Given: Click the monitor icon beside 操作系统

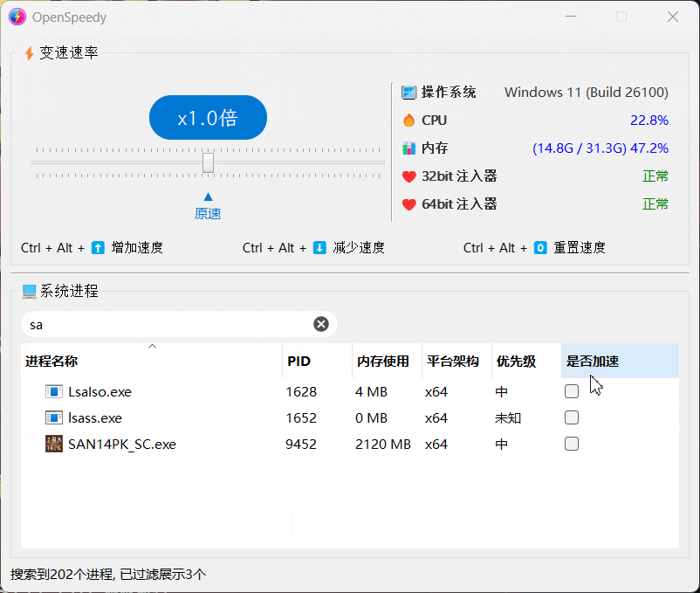Looking at the screenshot, I should 408,92.
